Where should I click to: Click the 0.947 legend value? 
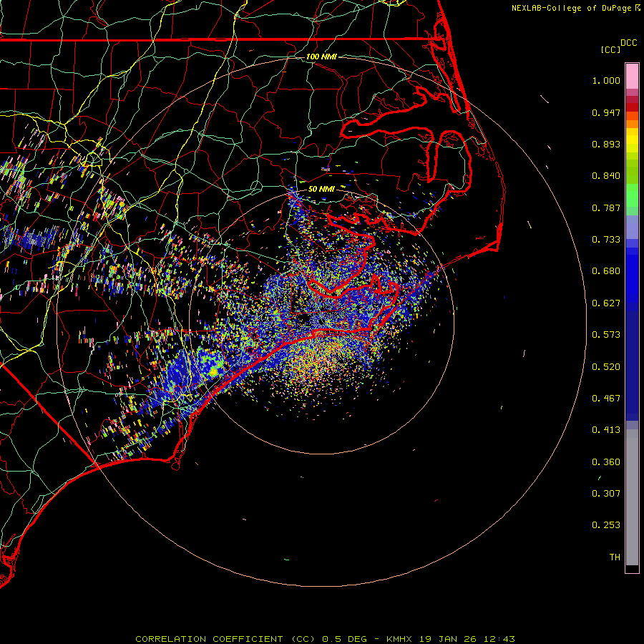tap(606, 112)
